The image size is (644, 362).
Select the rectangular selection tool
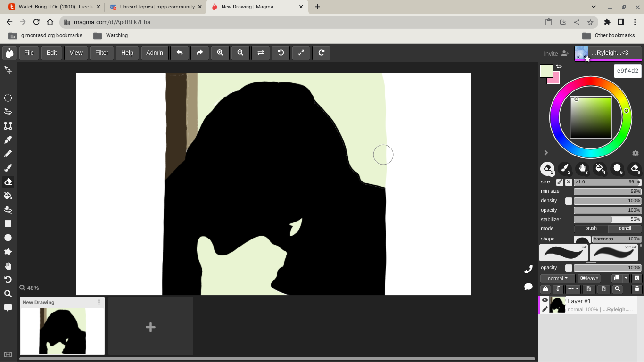pos(8,84)
